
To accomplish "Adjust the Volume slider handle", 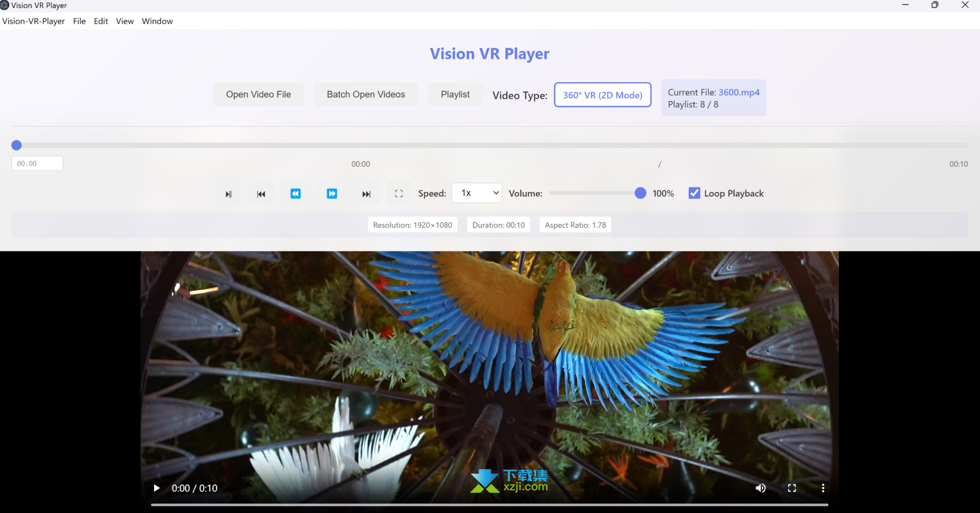I will (x=640, y=193).
